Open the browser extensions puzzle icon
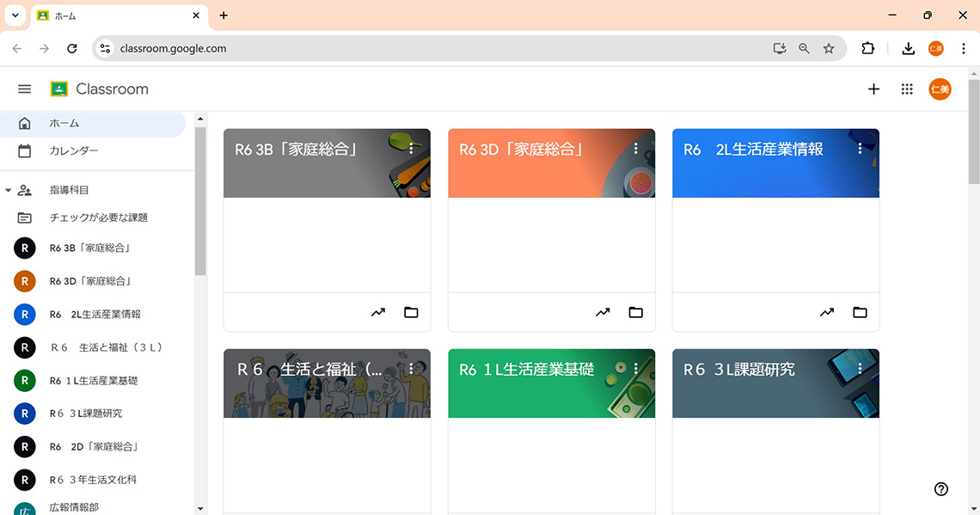 point(868,49)
